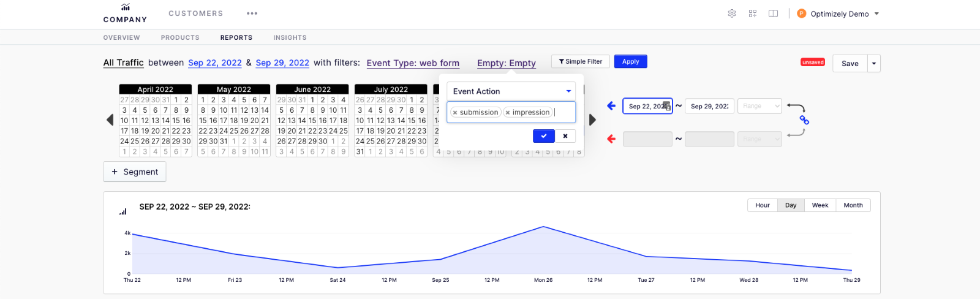Open settings gear icon
The image size is (980, 299).
tap(732, 13)
